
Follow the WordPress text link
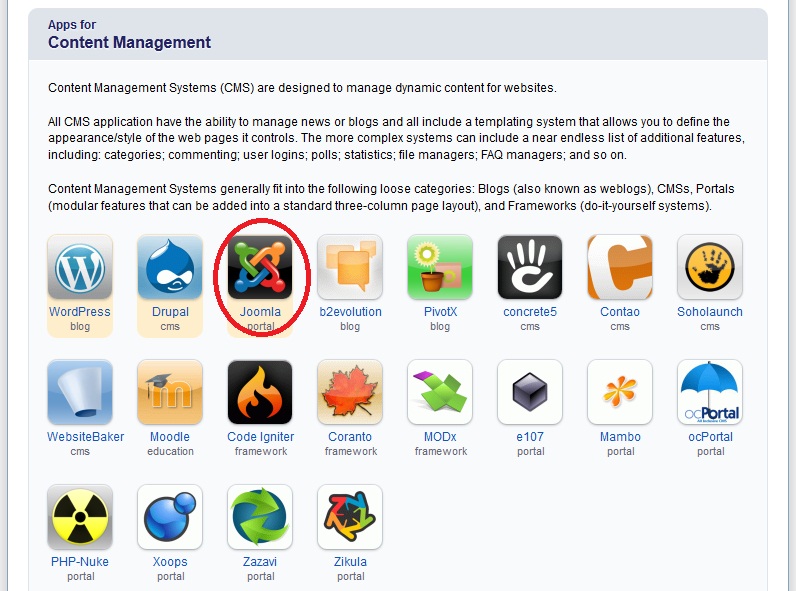click(80, 312)
